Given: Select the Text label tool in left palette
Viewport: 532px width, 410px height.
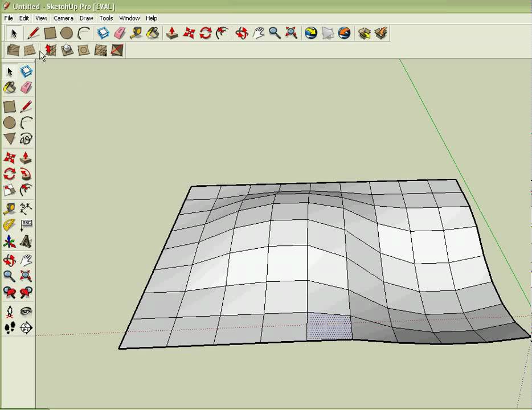Looking at the screenshot, I should 26,225.
